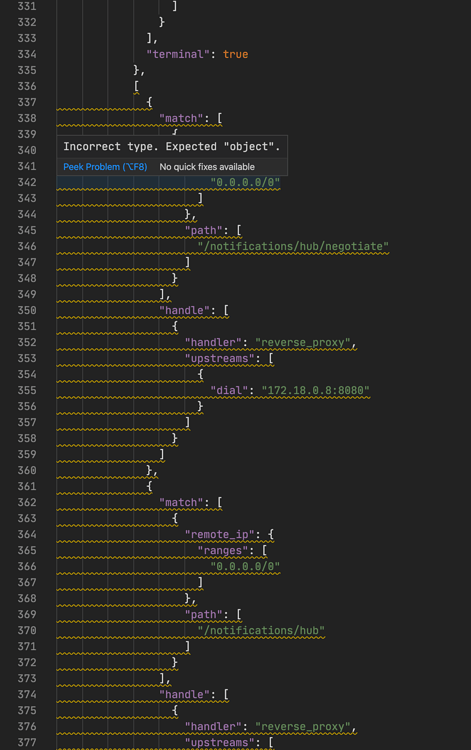Click the "172.18.0.8:8080" string
Screen dimensions: 471x750
point(316,390)
